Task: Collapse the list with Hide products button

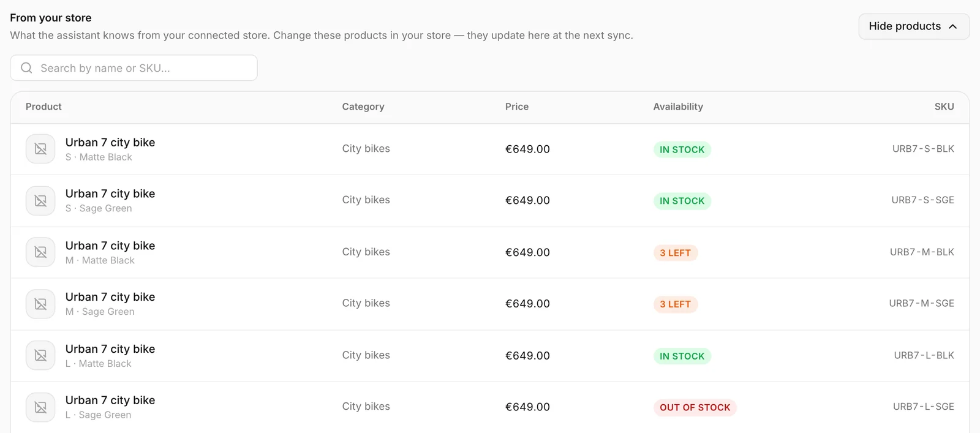Action: 914,26
